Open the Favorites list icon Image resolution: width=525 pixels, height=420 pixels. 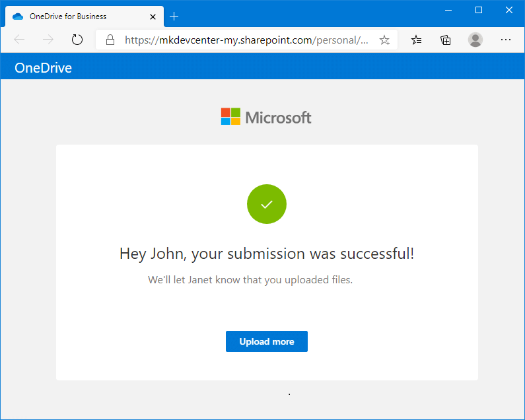[x=416, y=40]
